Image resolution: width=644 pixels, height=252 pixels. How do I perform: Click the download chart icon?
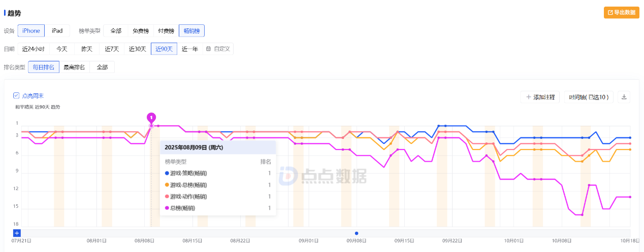[625, 97]
